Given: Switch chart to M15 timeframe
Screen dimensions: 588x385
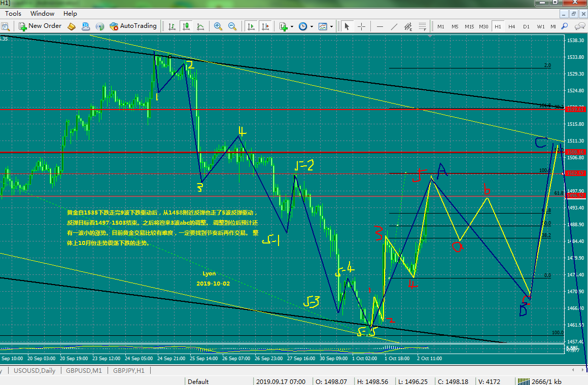Looking at the screenshot, I should coord(469,26).
